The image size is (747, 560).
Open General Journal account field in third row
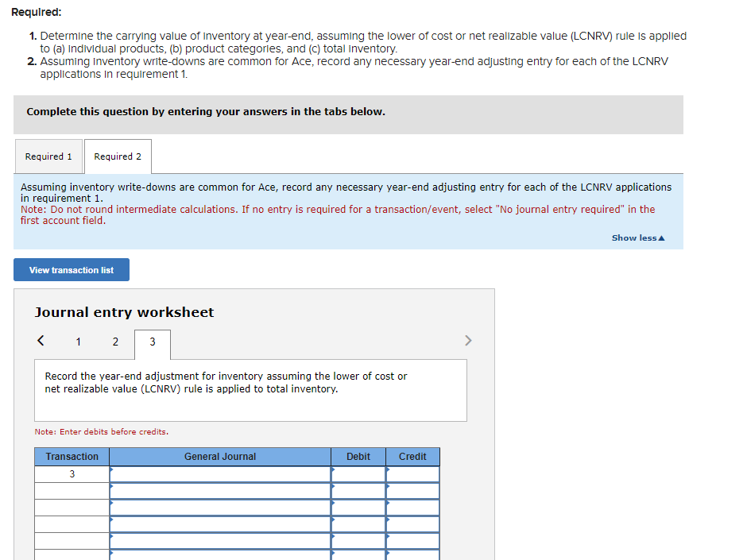pyautogui.click(x=220, y=508)
